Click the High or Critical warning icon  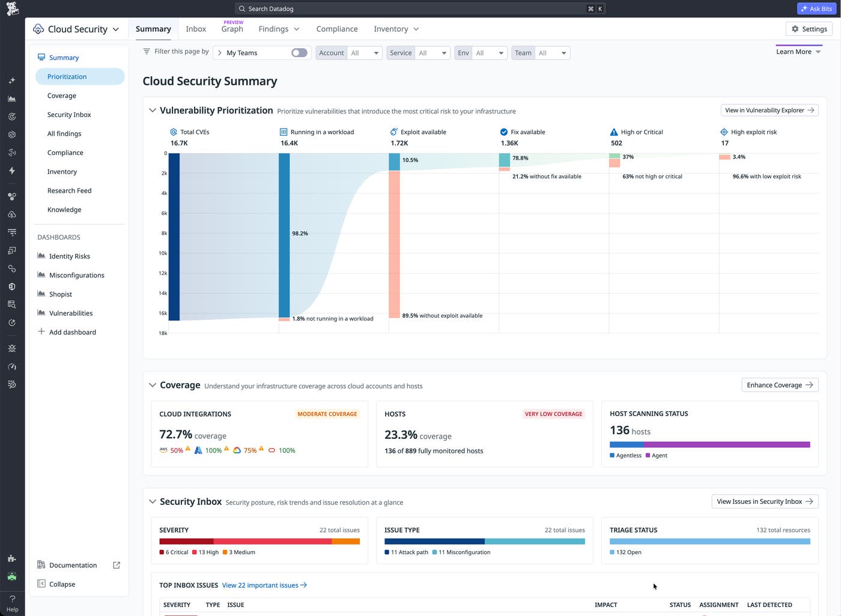[614, 132]
